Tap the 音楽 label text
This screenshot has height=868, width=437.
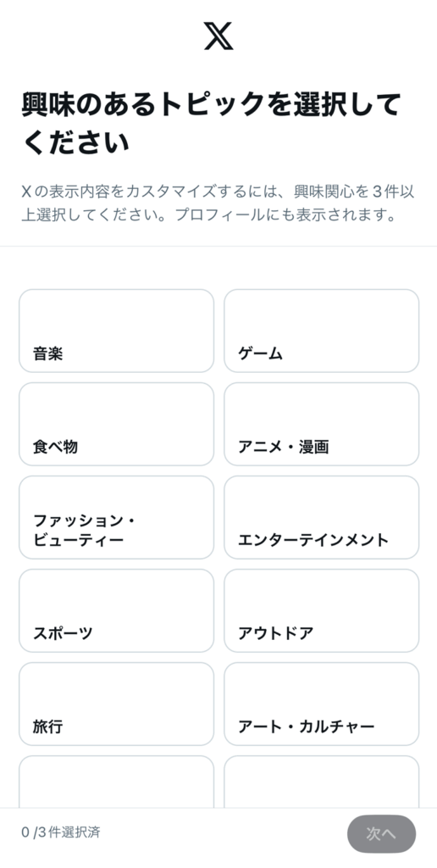click(47, 353)
